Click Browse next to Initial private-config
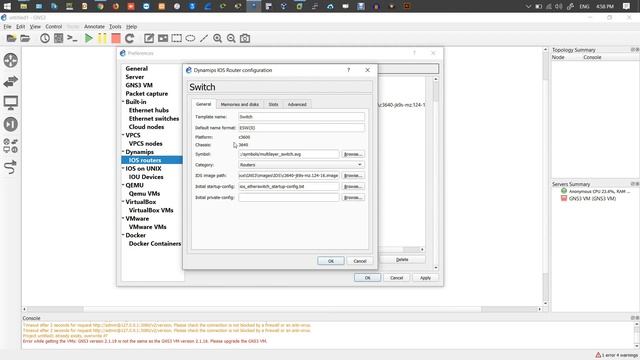The height and width of the screenshot is (360, 640). 353,198
